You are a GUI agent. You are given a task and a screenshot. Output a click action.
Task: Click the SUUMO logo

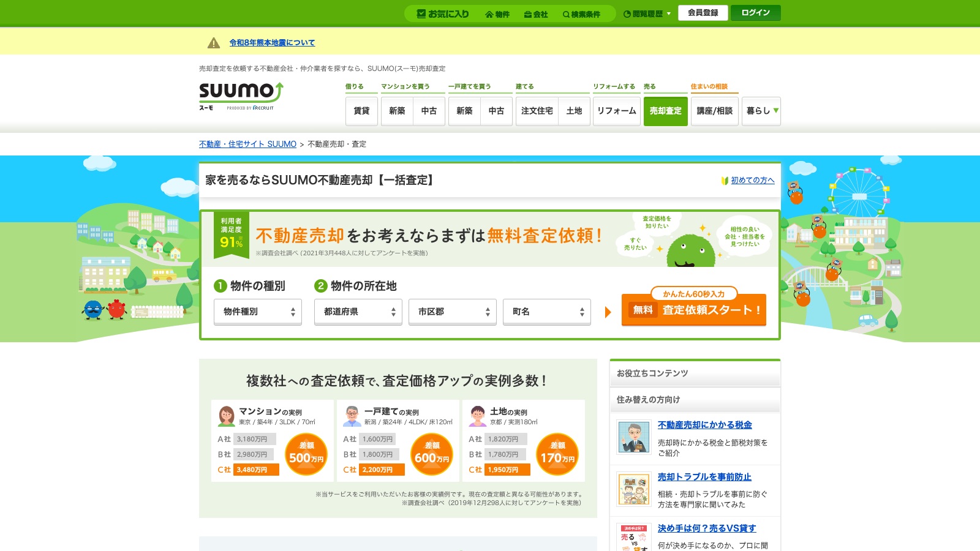241,96
